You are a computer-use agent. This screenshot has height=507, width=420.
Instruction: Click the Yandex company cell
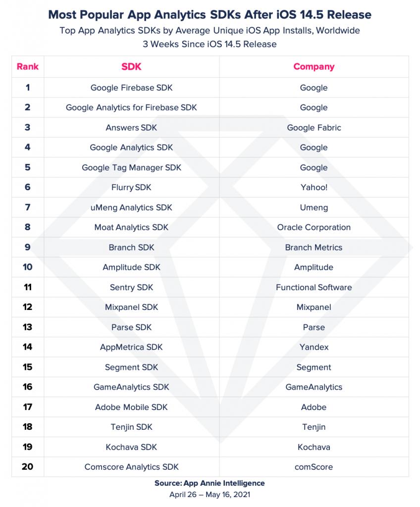point(314,347)
